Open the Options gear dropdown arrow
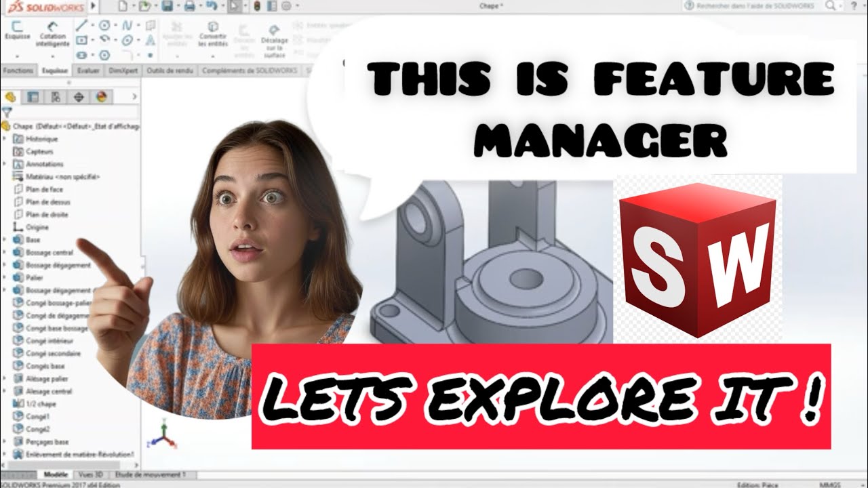Image resolution: width=868 pixels, height=488 pixels. coord(296,7)
